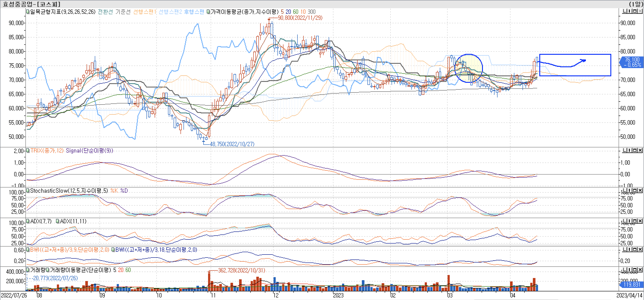Click the vertical bar button in price pane
Screen dimensions: 644x300
tap(630, 11)
